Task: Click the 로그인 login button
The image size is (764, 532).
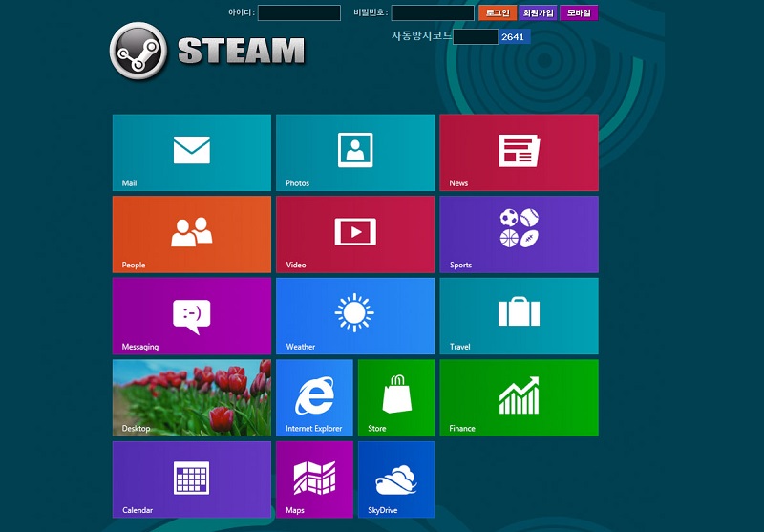Action: 498,13
